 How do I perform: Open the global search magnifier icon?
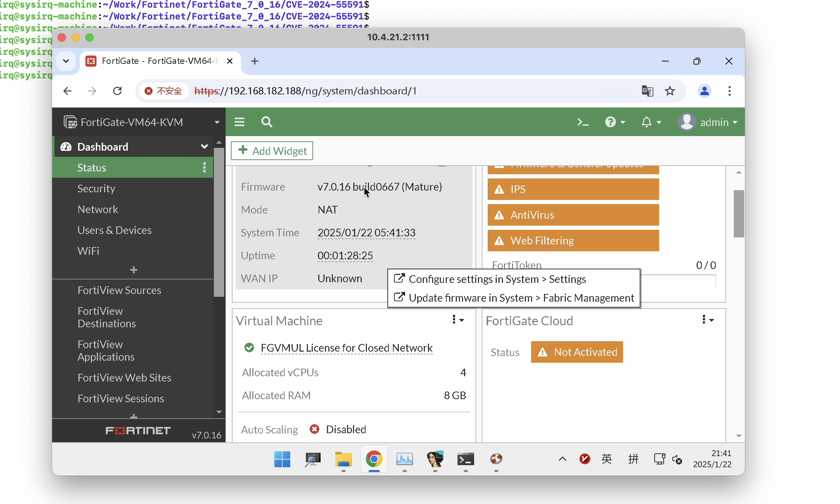267,122
